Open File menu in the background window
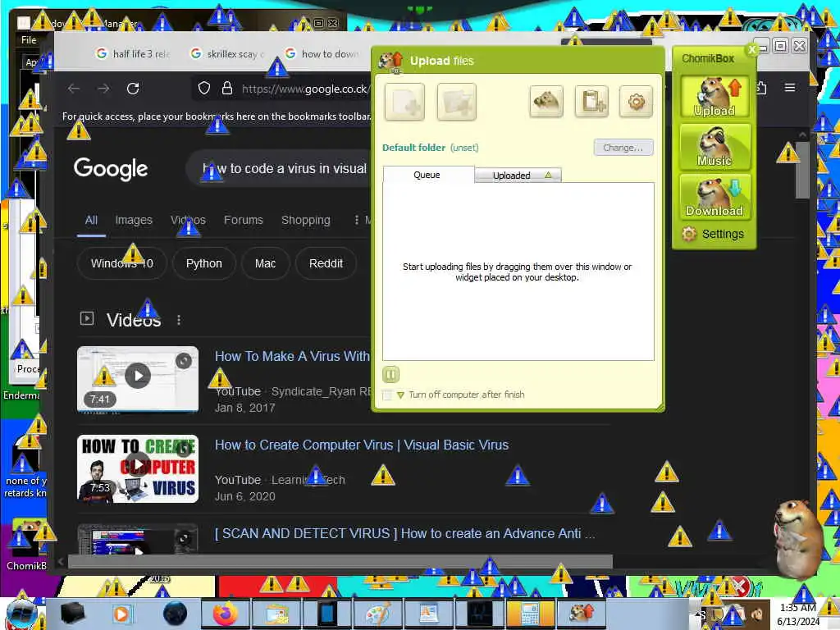 tap(29, 39)
